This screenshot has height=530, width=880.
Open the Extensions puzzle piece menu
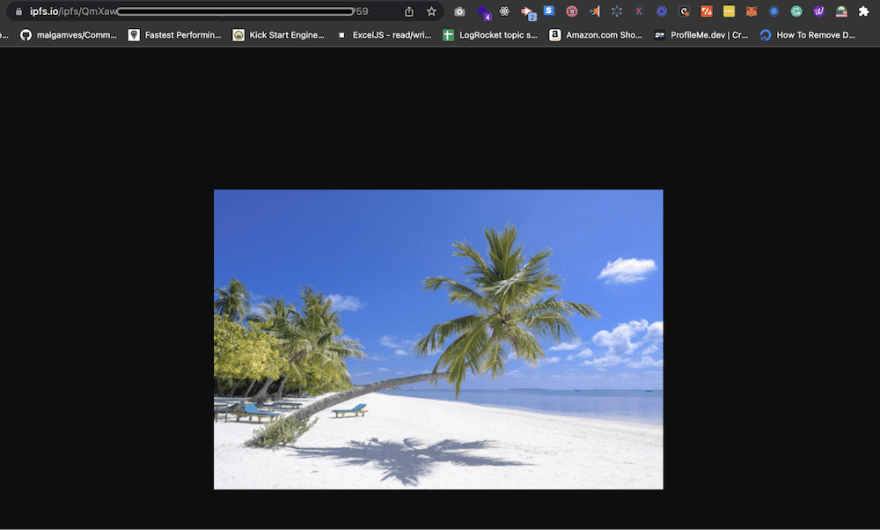[x=864, y=12]
